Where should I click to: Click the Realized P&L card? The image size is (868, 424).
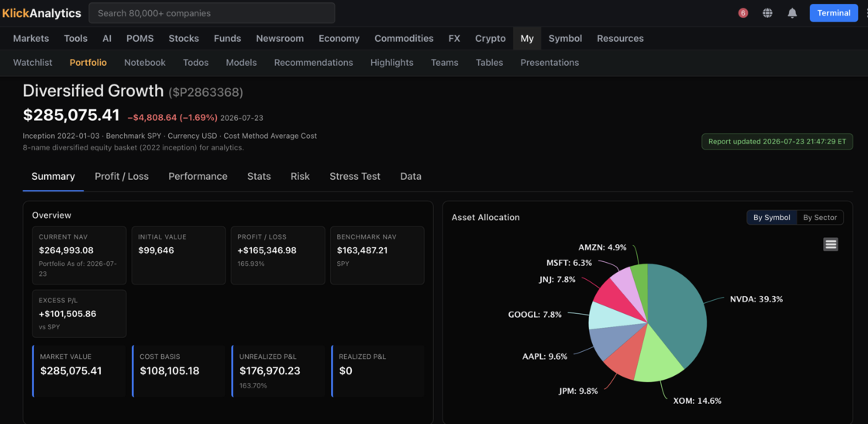coord(377,371)
